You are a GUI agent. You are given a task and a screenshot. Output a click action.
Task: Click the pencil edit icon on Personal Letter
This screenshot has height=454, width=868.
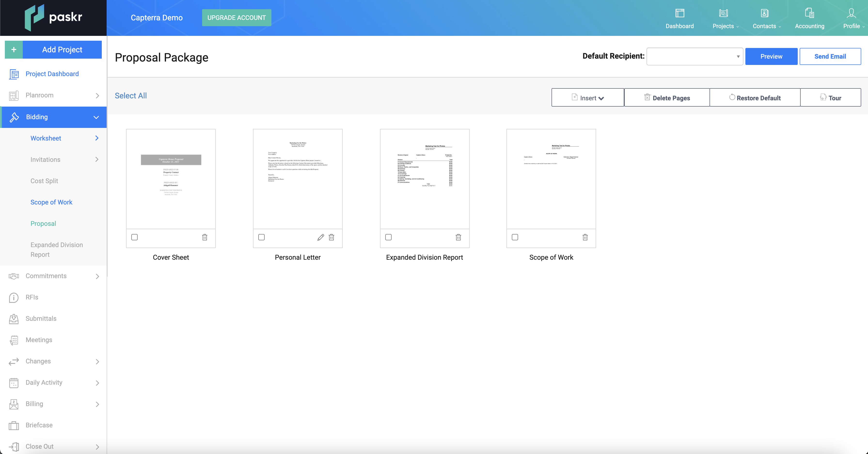coord(320,237)
